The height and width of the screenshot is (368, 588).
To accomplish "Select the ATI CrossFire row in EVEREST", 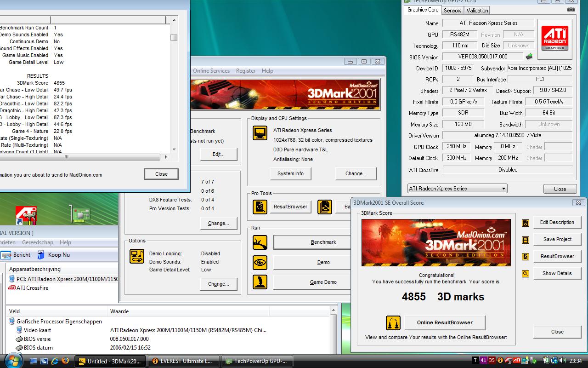I will coord(28,288).
